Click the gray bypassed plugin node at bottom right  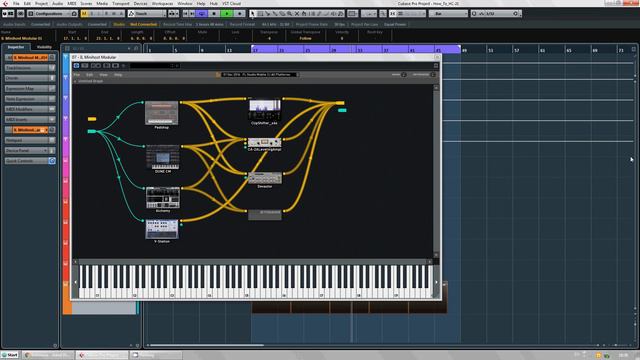[x=265, y=215]
